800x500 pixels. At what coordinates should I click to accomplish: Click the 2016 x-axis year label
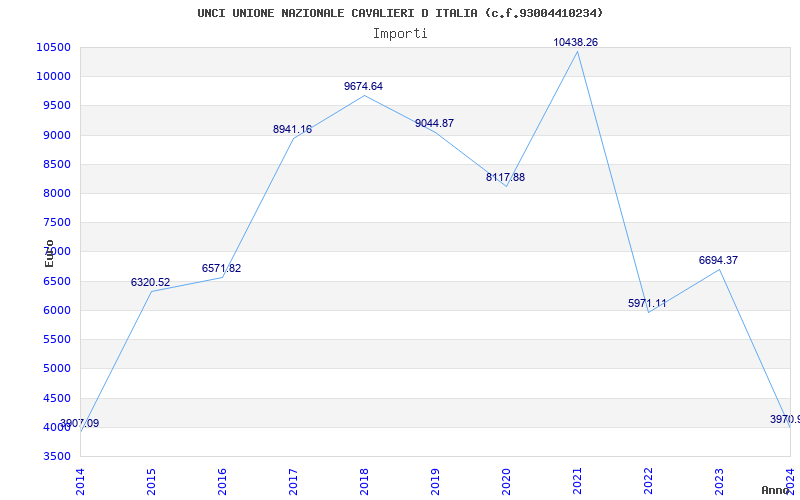(222, 481)
